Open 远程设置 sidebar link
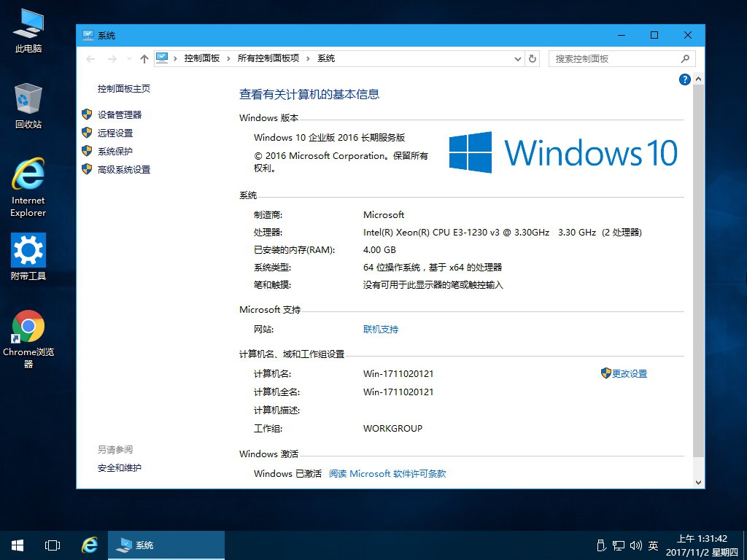 tap(115, 133)
